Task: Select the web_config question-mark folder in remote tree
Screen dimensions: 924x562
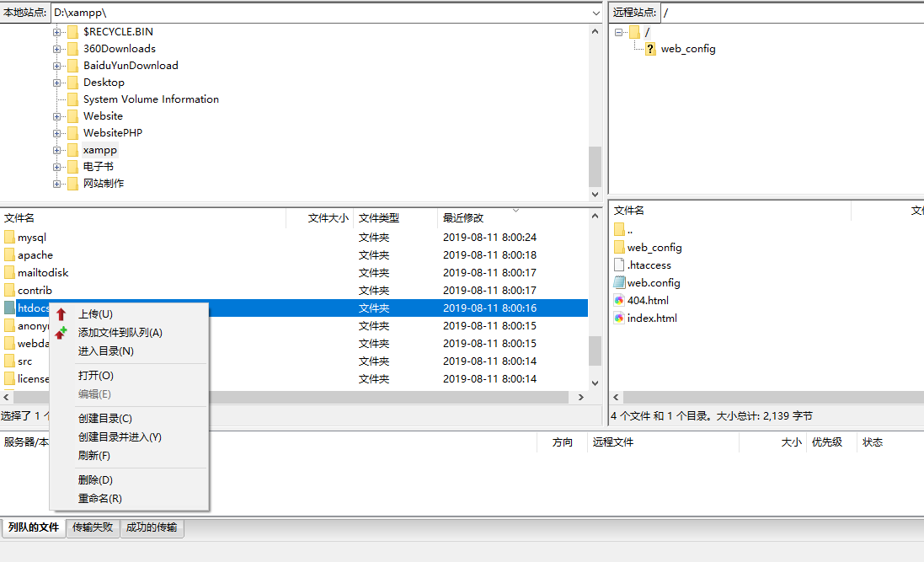Action: click(x=650, y=49)
